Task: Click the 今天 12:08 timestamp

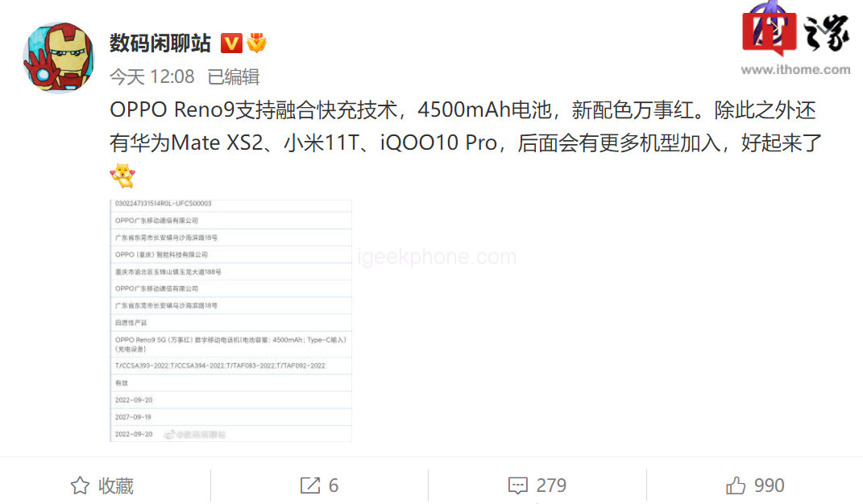Action: coord(152,76)
